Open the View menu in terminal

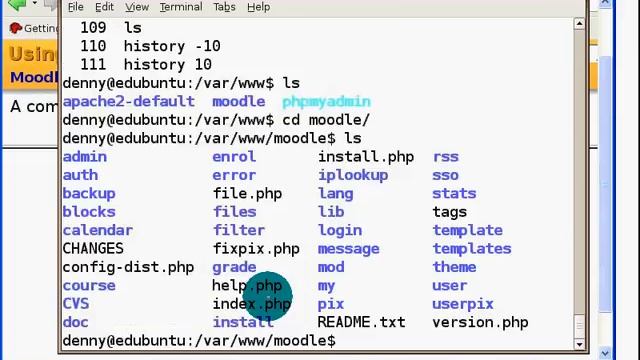point(137,7)
